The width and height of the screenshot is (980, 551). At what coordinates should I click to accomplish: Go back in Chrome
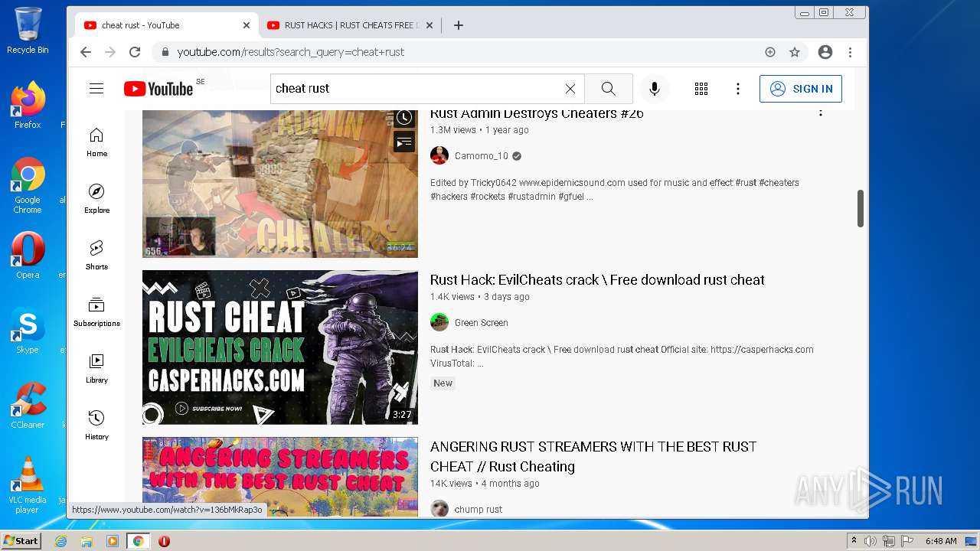click(86, 52)
